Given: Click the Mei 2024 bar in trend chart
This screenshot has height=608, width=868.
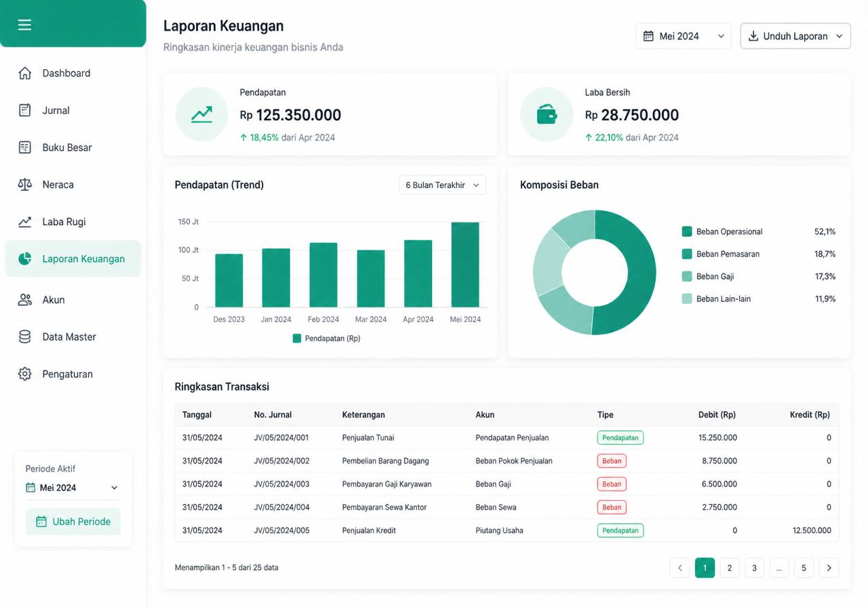Looking at the screenshot, I should pyautogui.click(x=465, y=265).
